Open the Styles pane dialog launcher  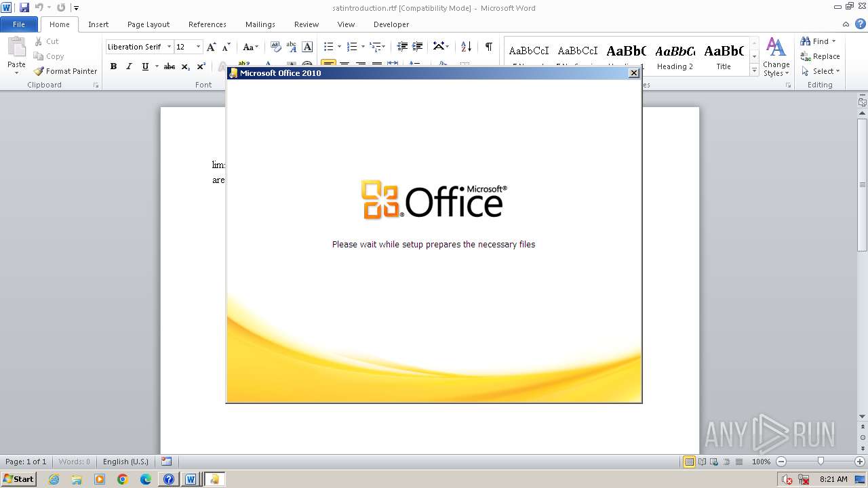tap(788, 85)
